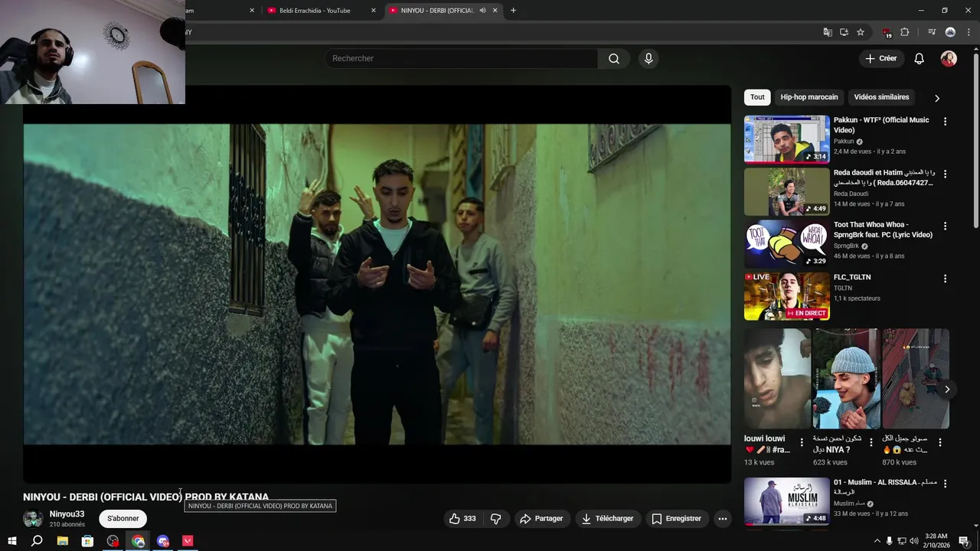Click the YouTube search magnifier button

614,59
